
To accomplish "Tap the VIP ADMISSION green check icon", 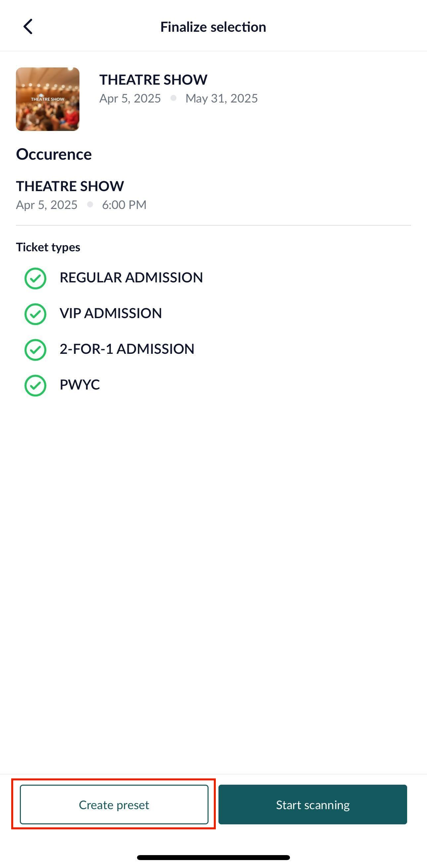I will 35,314.
